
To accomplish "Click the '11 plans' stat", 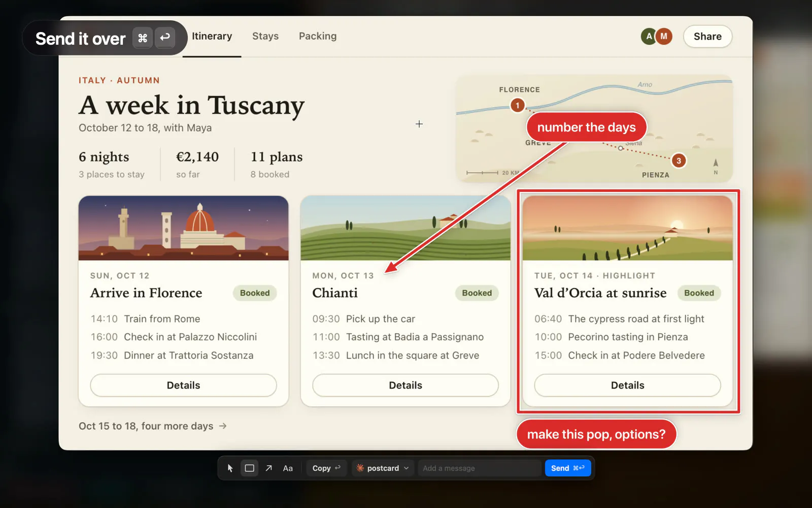I will [x=277, y=164].
